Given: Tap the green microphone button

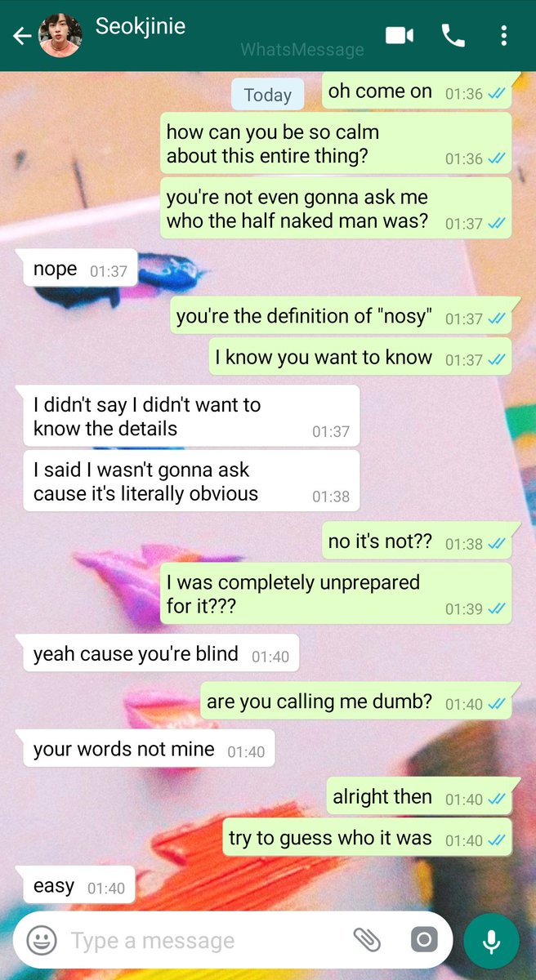Looking at the screenshot, I should click(491, 941).
